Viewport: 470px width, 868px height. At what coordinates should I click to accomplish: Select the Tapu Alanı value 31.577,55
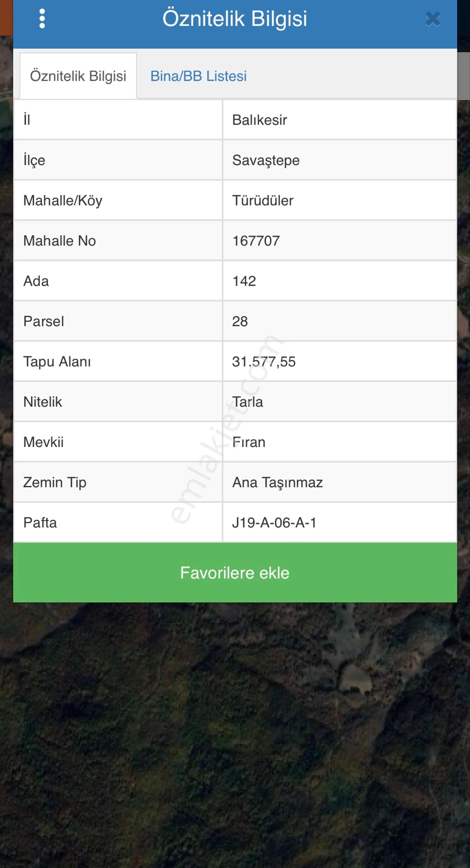tap(264, 362)
